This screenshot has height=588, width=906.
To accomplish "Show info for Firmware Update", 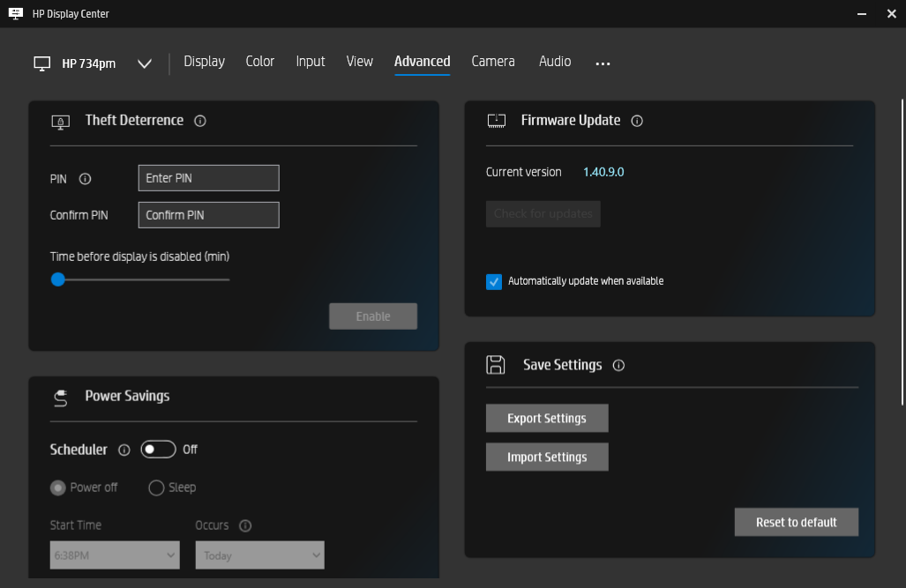I will 637,121.
